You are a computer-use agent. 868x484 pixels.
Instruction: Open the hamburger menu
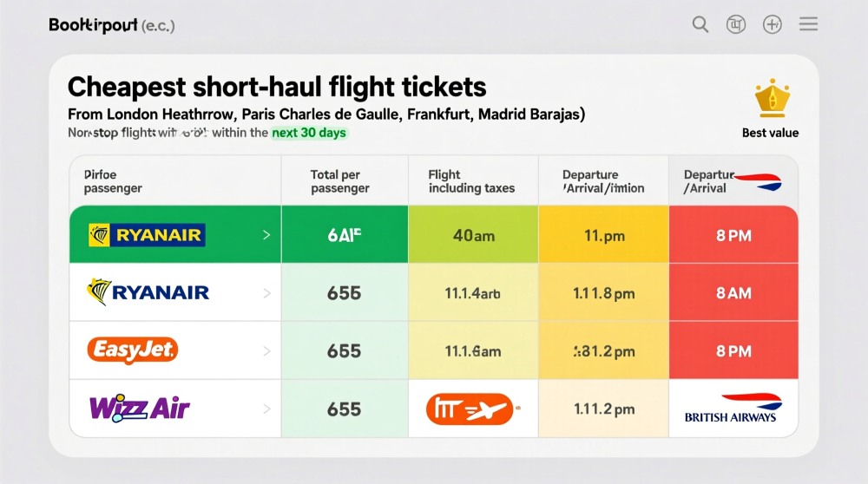pyautogui.click(x=808, y=24)
